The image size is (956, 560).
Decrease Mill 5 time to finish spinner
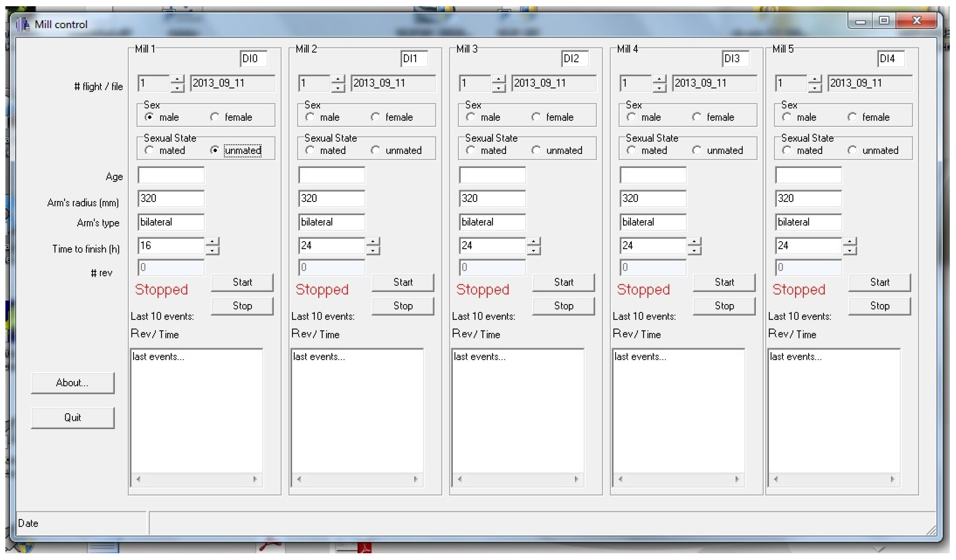coord(850,250)
